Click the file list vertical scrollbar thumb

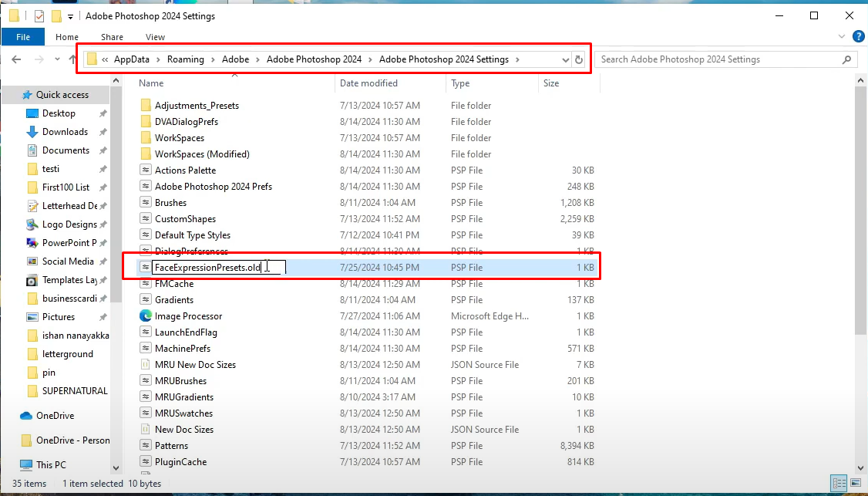(861, 211)
